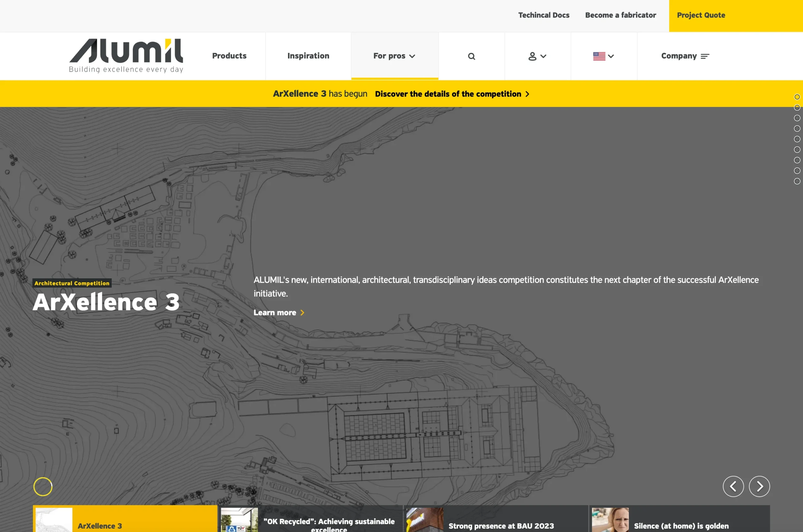Open the user account menu
The height and width of the screenshot is (532, 803).
point(537,56)
